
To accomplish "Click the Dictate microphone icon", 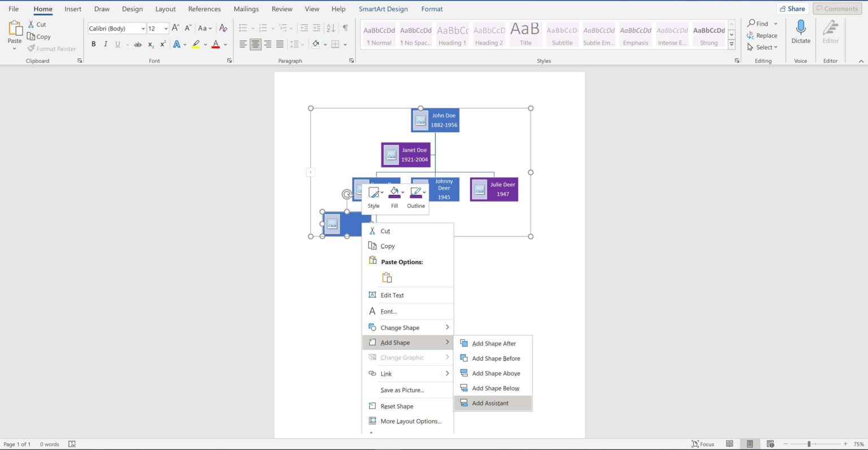I will [800, 28].
